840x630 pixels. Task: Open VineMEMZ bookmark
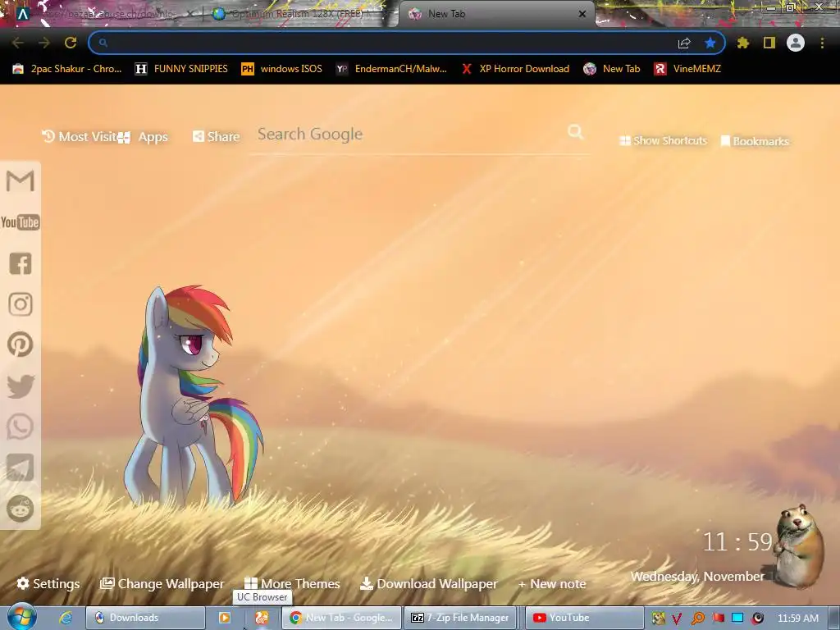(x=687, y=69)
